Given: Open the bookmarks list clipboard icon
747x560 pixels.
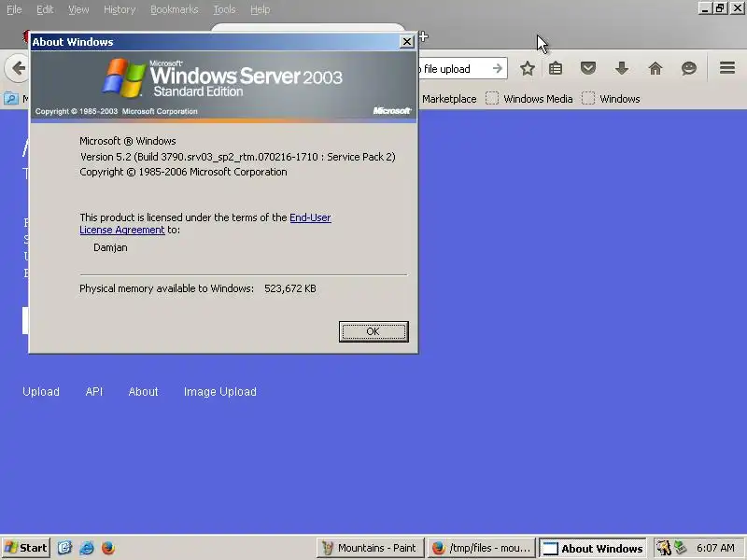Looking at the screenshot, I should pos(556,68).
